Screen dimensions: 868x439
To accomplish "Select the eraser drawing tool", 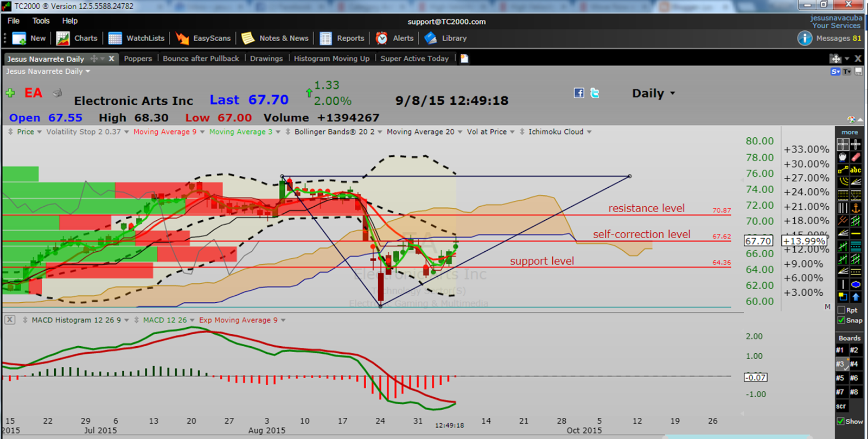I will [x=856, y=157].
